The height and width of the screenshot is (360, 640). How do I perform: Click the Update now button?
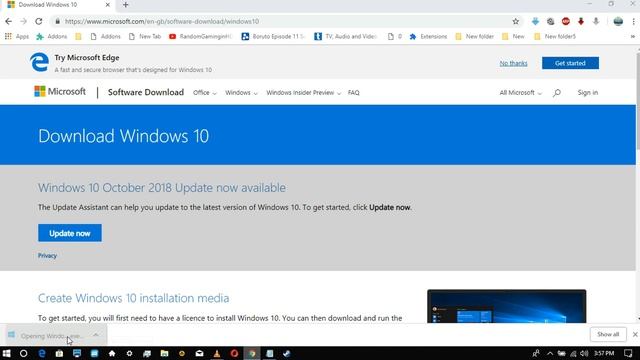(x=70, y=233)
